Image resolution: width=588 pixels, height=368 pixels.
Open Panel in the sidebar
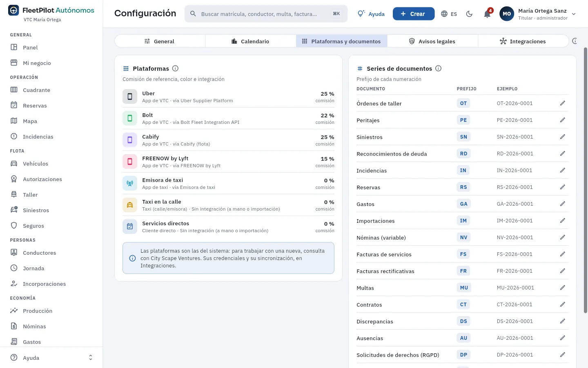[x=51, y=47]
